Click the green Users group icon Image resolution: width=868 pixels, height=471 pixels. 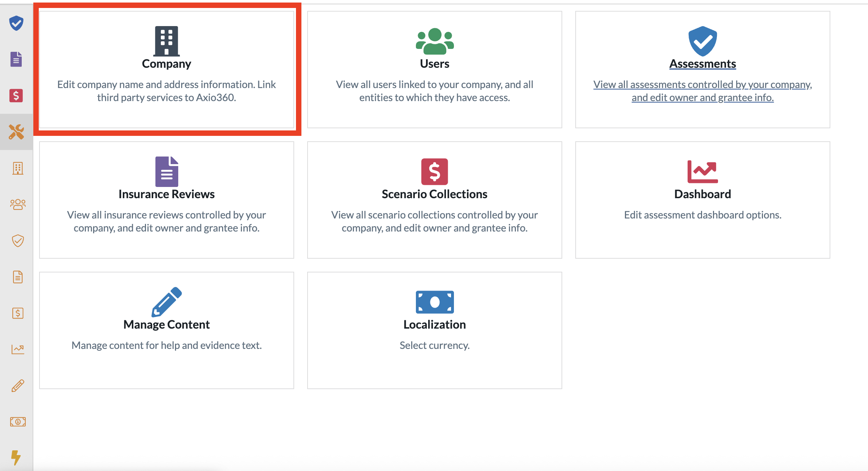click(x=435, y=41)
